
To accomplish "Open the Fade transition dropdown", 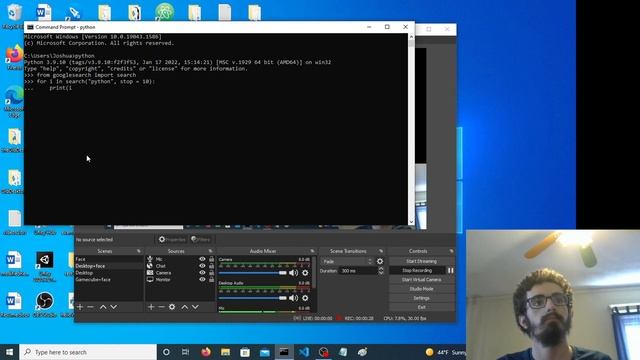I will [x=347, y=261].
